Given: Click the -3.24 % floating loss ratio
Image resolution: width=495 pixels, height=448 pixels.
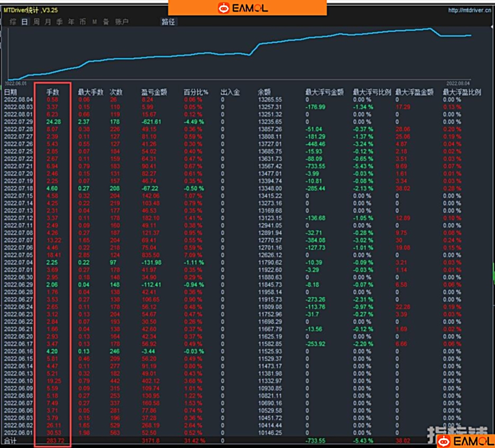Looking at the screenshot, I should pos(363,144).
